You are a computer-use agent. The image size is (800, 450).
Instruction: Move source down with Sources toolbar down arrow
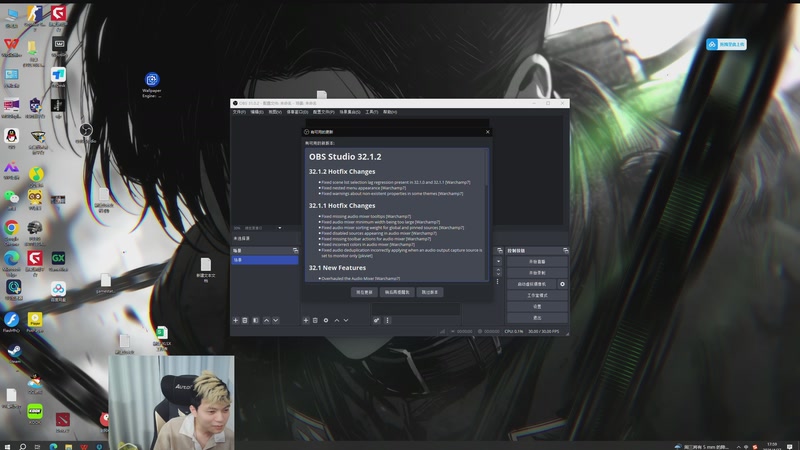[x=346, y=320]
